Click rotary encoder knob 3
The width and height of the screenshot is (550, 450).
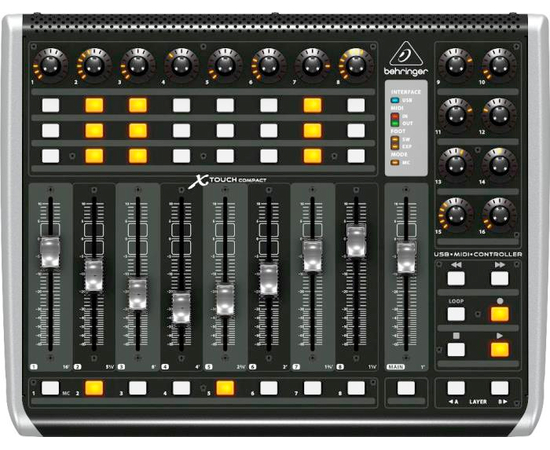coord(138,65)
